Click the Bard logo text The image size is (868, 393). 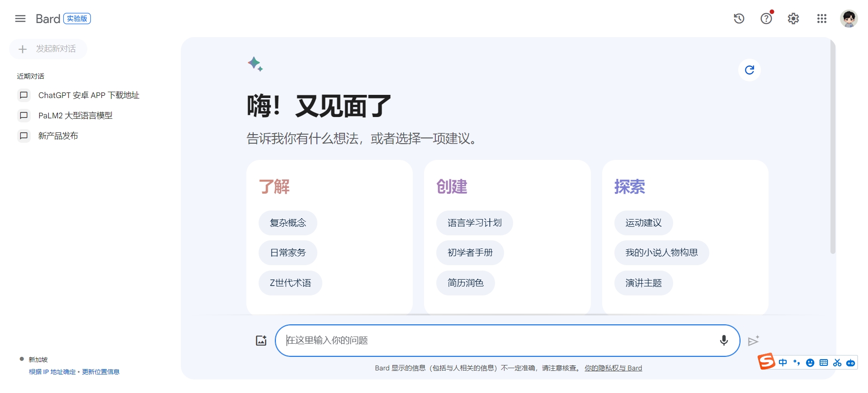[x=48, y=19]
